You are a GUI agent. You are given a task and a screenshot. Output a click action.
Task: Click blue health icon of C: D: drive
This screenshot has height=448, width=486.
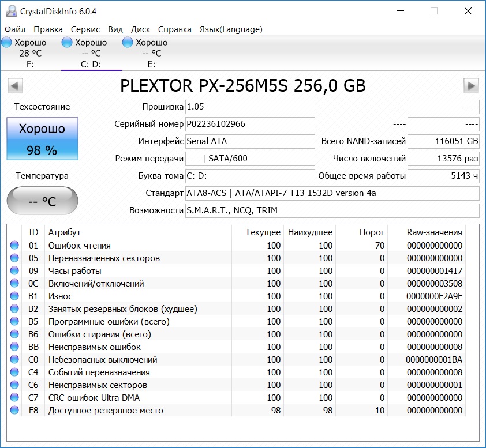[67, 43]
